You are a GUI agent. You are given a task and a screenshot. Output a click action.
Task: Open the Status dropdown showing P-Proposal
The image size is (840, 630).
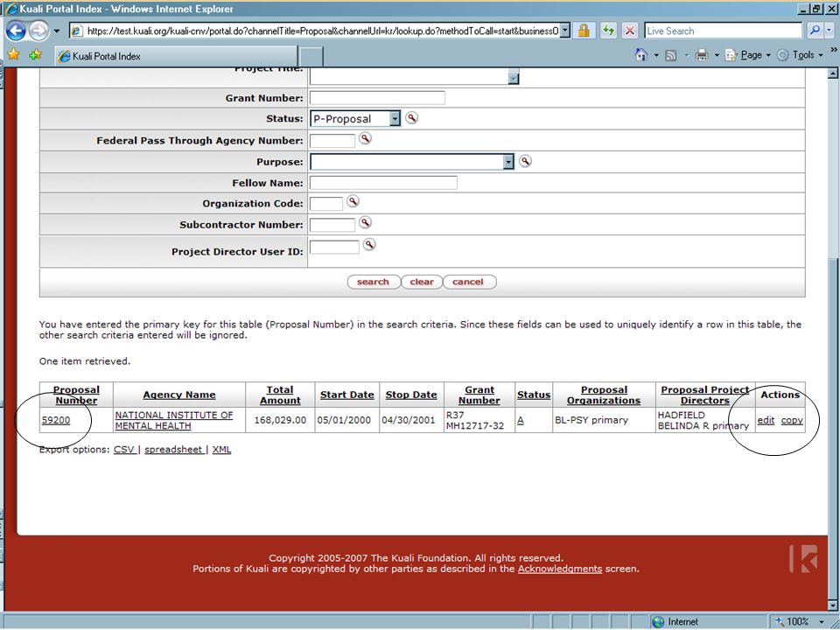(x=355, y=118)
